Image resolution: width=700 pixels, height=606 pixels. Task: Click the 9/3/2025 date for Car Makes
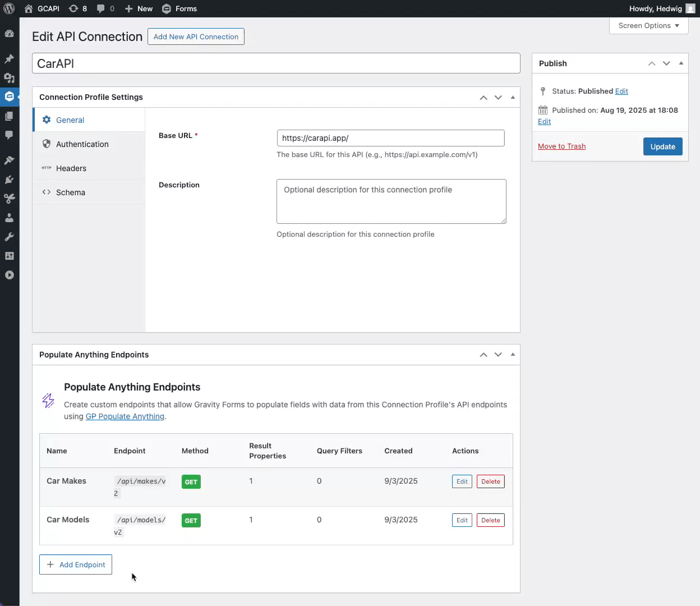400,481
